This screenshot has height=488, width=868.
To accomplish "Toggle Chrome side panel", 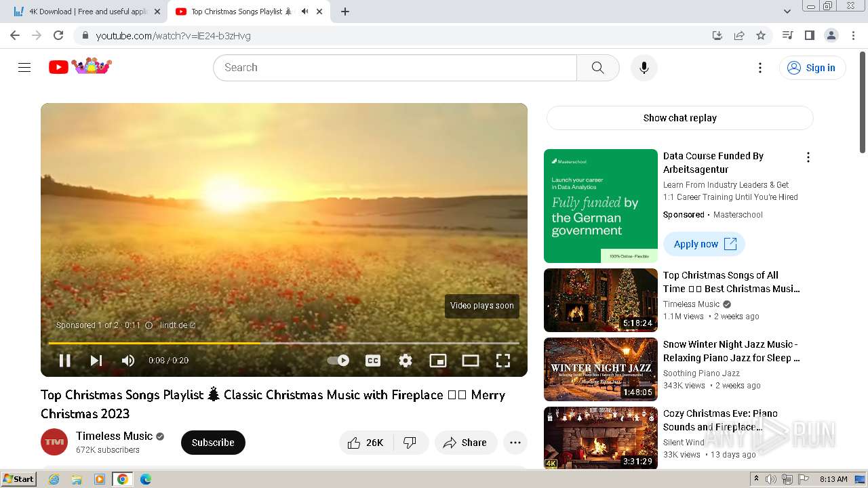I will [x=809, y=35].
